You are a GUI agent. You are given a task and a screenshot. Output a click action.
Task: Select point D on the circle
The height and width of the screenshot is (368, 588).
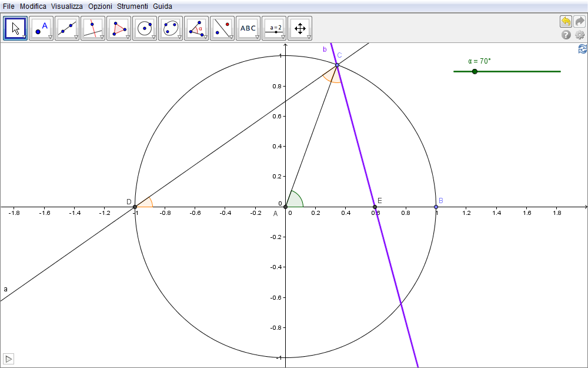pos(135,207)
